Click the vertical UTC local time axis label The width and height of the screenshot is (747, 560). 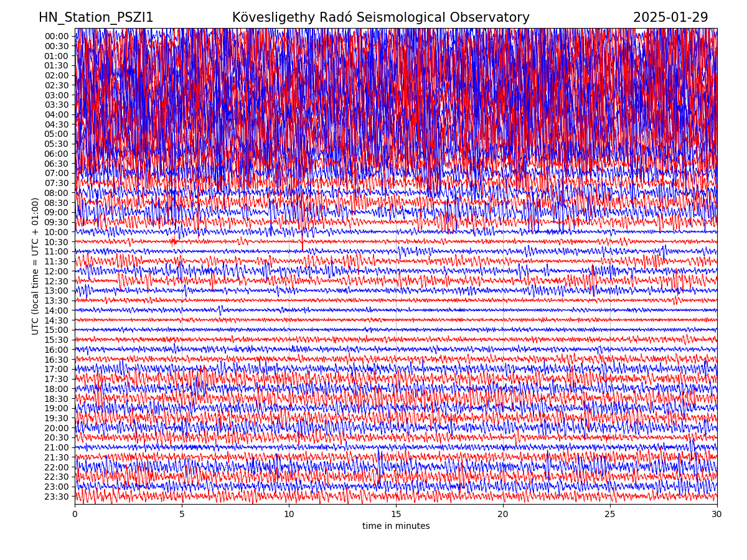point(35,266)
